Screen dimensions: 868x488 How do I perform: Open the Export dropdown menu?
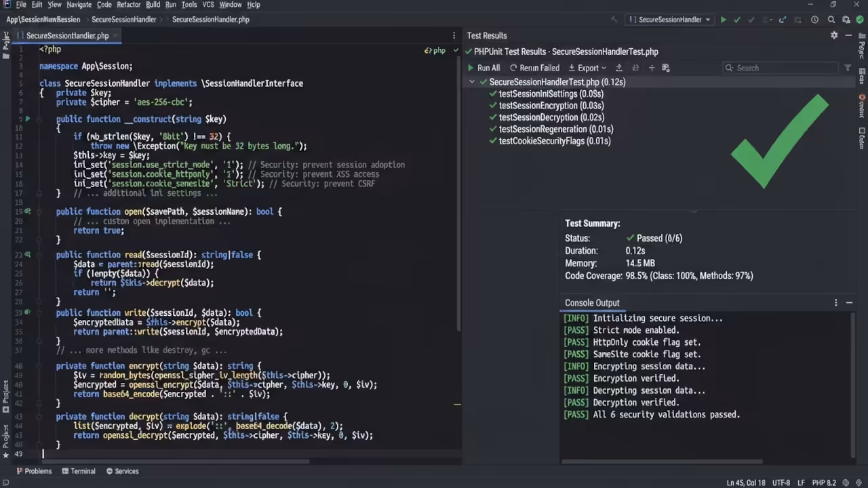coord(587,68)
